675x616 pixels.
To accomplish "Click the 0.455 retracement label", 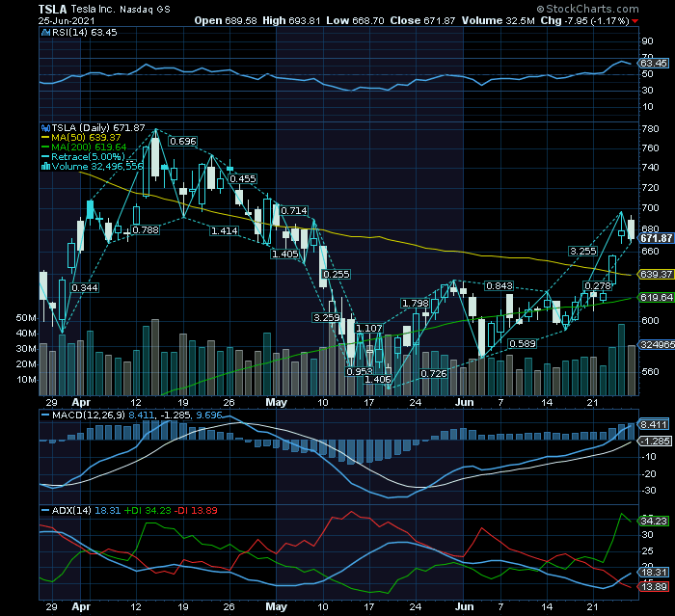I will point(243,179).
